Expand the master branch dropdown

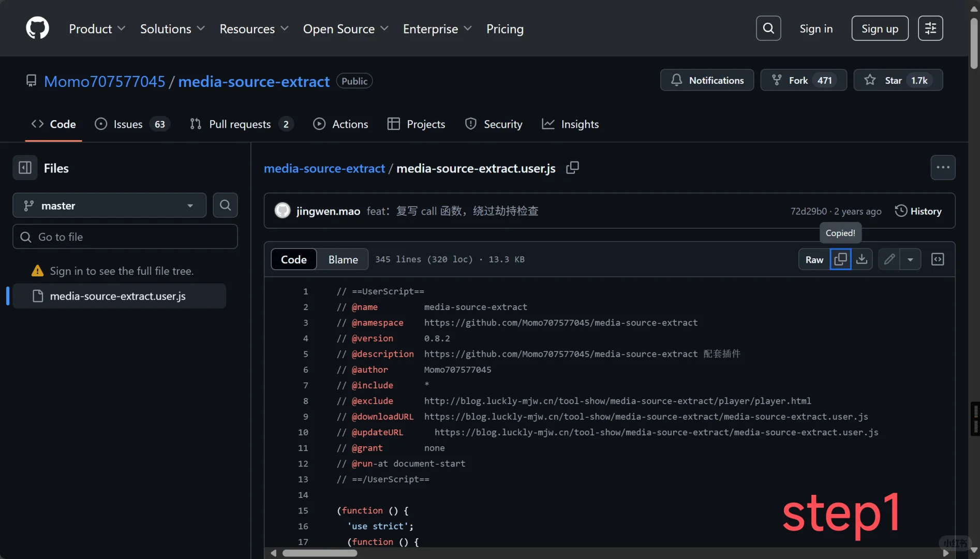coord(109,205)
